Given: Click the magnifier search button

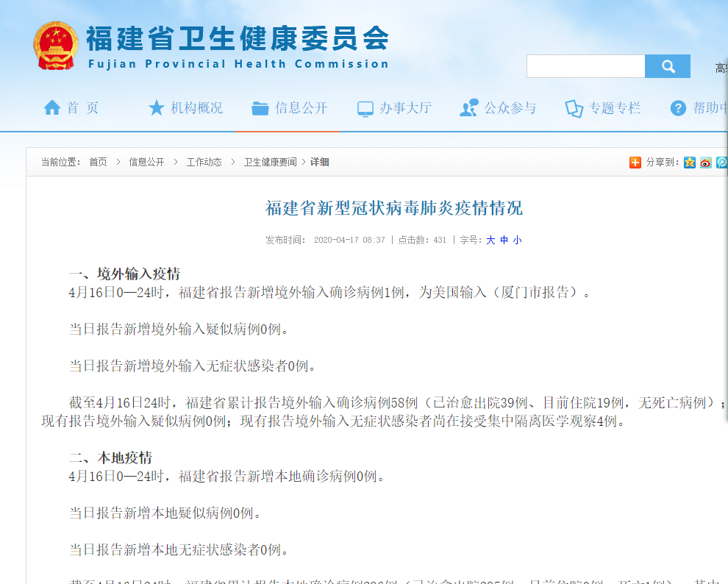Looking at the screenshot, I should click(x=668, y=66).
